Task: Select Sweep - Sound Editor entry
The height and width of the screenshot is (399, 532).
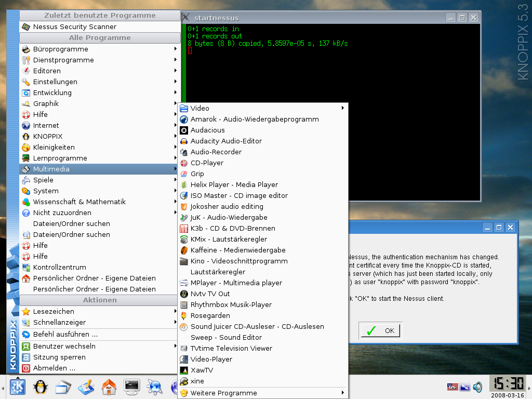Action: pyautogui.click(x=263, y=337)
